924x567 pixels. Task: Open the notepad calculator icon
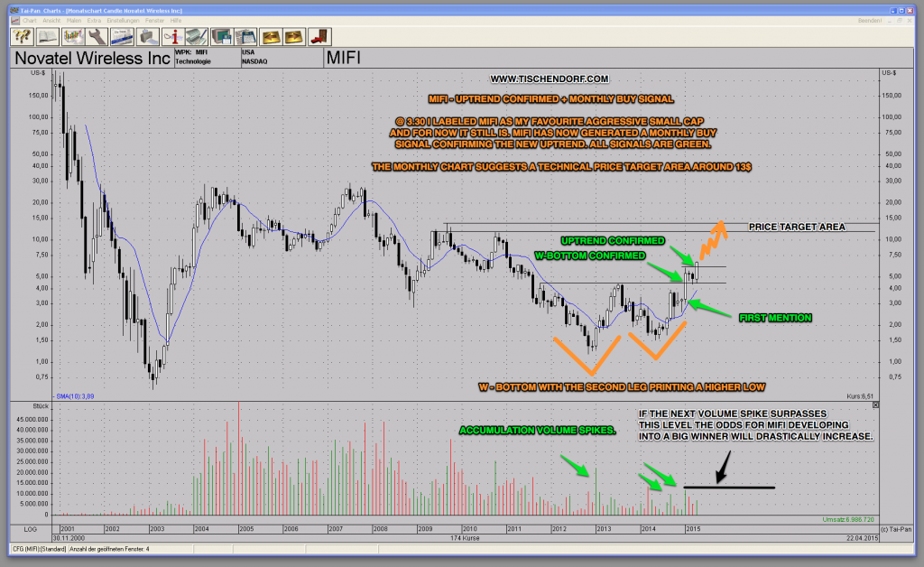(246, 36)
